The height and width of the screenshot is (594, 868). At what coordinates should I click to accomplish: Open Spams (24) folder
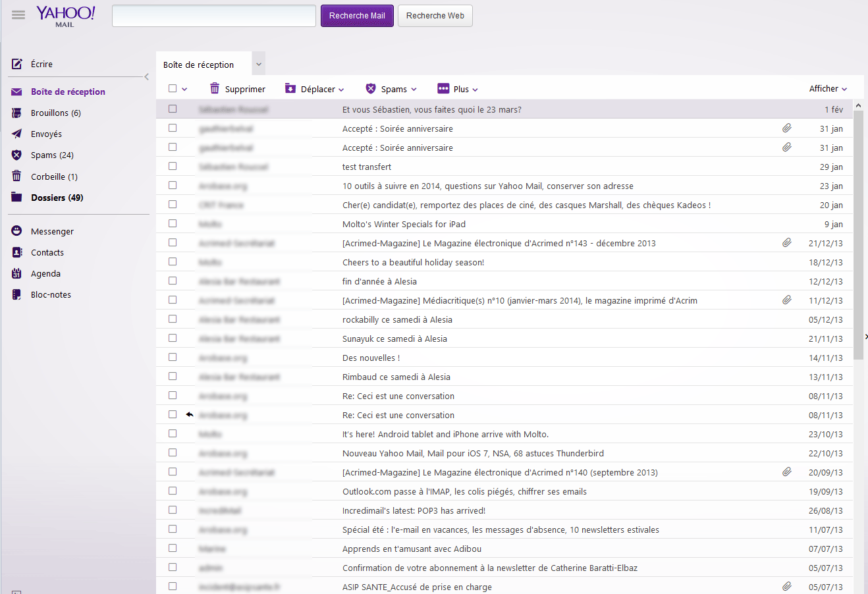point(52,155)
